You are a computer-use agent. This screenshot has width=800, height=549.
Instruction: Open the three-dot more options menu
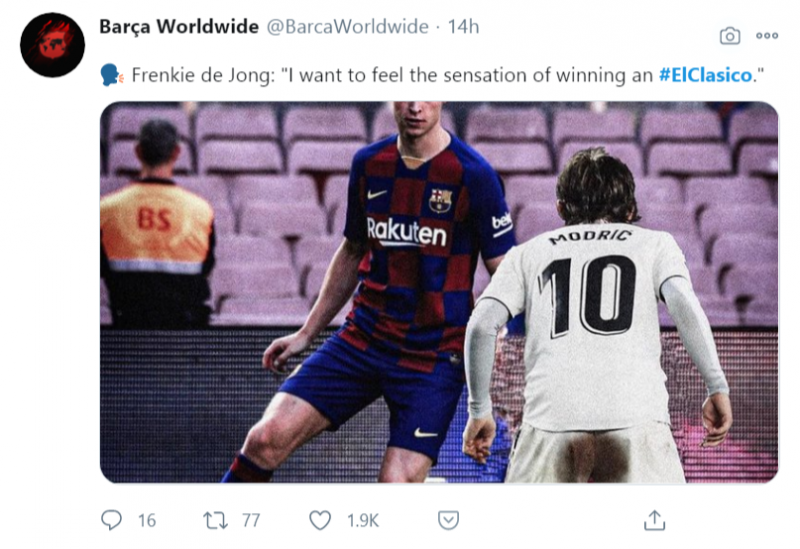coord(767,35)
